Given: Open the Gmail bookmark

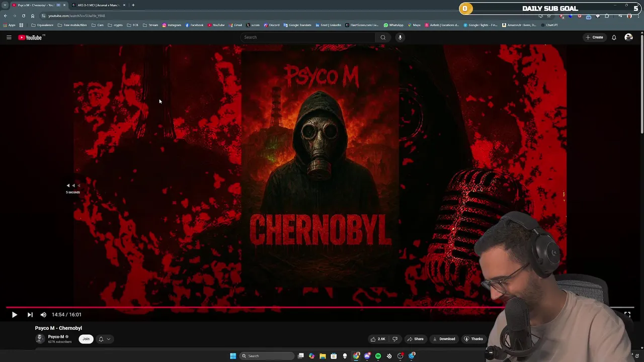Looking at the screenshot, I should [235, 25].
